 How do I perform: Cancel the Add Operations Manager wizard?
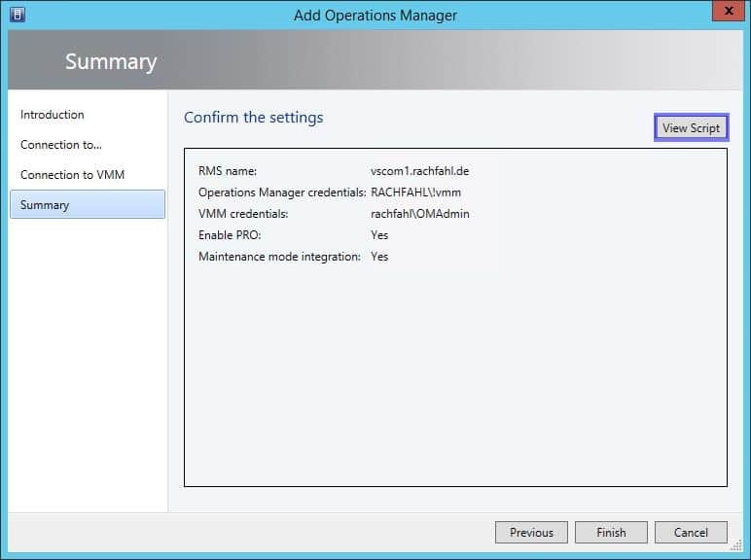point(691,532)
